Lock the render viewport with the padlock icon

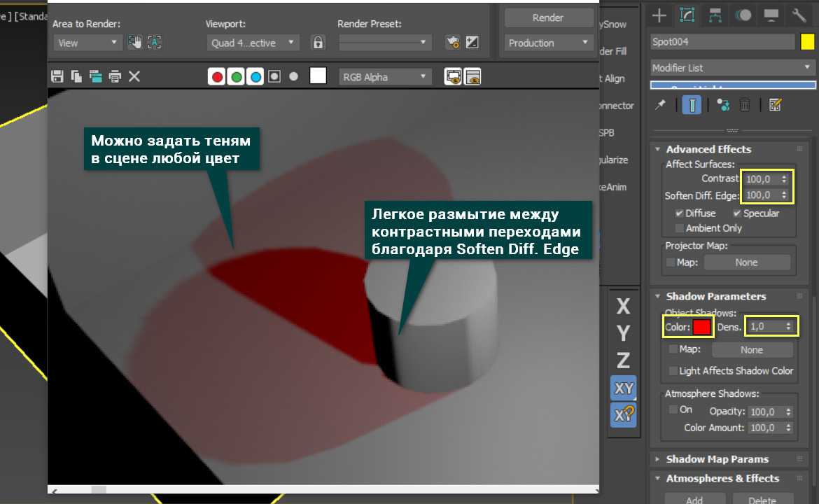tap(318, 43)
